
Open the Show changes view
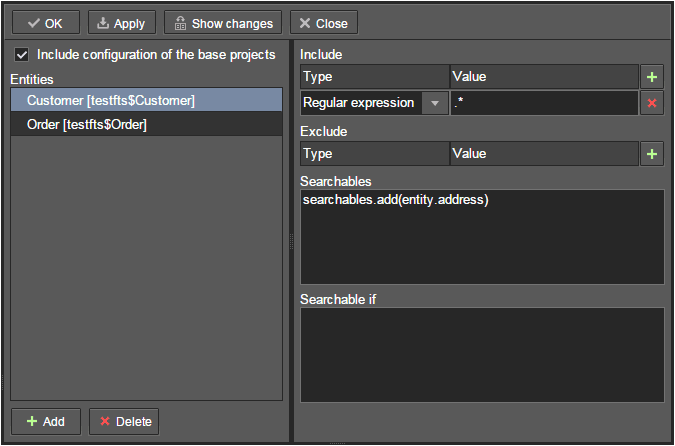(x=222, y=23)
